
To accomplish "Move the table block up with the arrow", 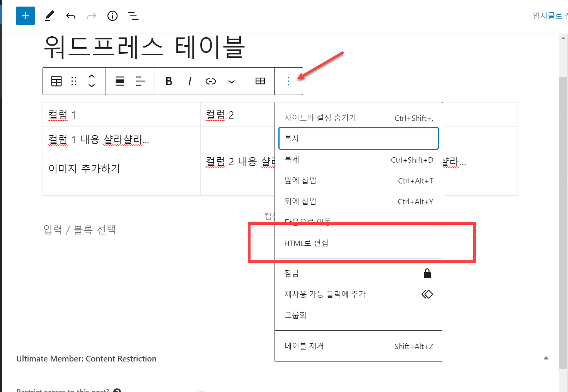I will 92,77.
